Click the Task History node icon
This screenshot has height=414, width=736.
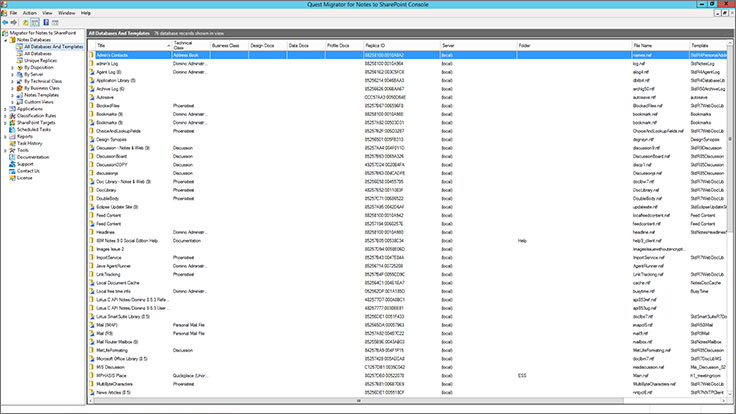click(x=13, y=143)
